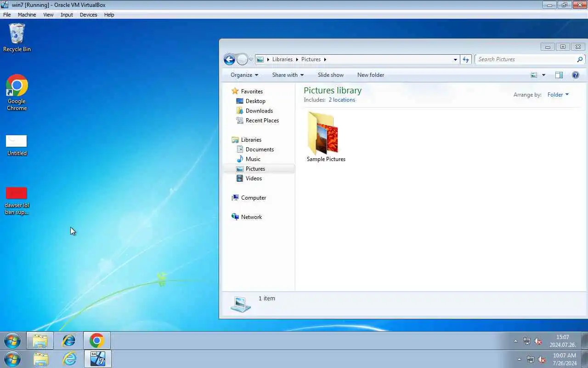Select Pictures library in navigation pane
588x368 pixels.
(x=259, y=169)
